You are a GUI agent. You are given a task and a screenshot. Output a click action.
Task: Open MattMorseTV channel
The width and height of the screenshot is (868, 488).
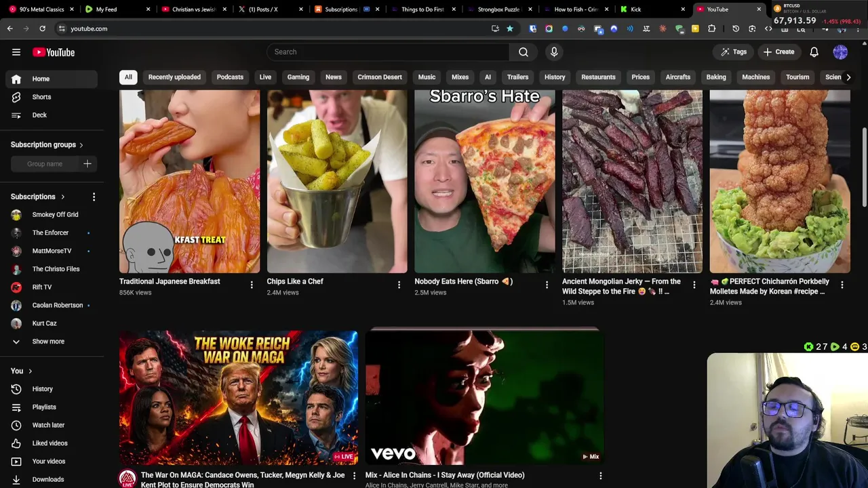52,251
